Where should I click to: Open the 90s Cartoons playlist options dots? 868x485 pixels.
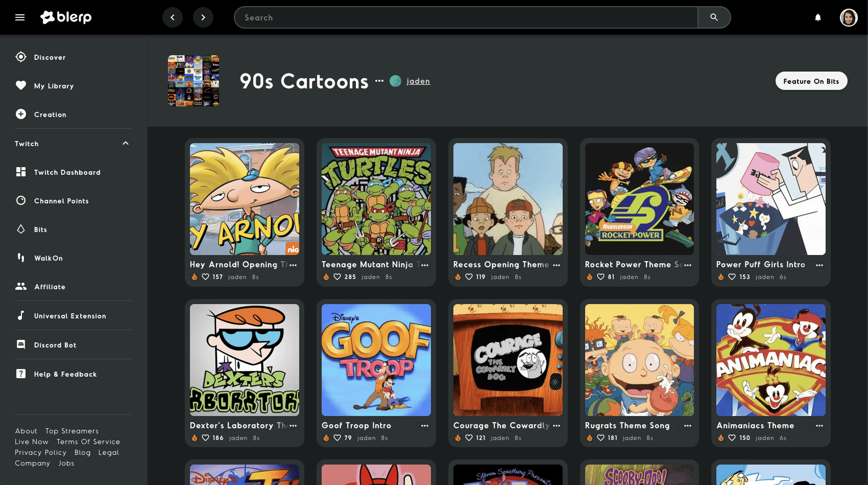379,81
